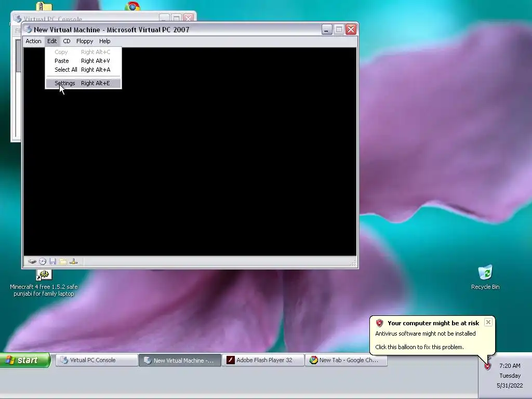Open the Action menu
The width and height of the screenshot is (532, 399).
33,41
